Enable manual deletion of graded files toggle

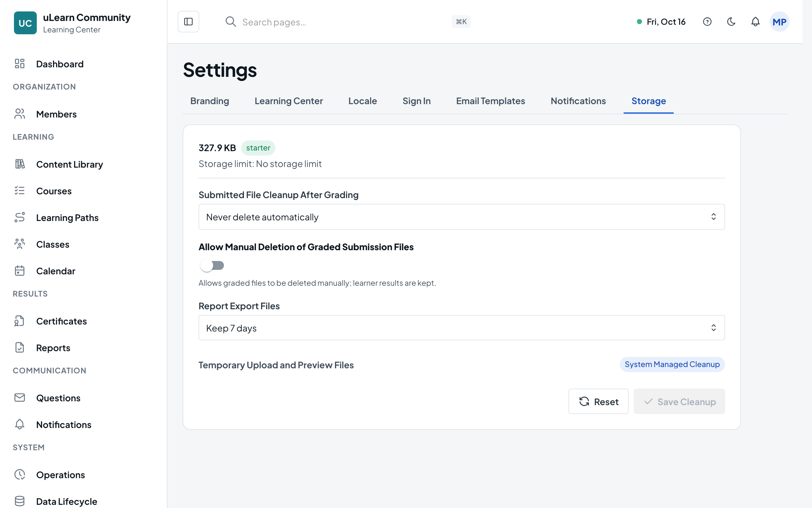click(212, 265)
